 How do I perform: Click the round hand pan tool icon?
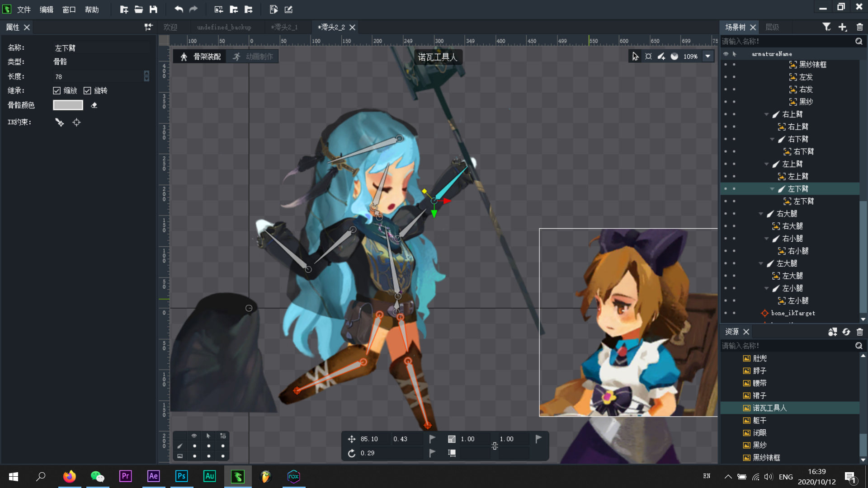tap(675, 56)
